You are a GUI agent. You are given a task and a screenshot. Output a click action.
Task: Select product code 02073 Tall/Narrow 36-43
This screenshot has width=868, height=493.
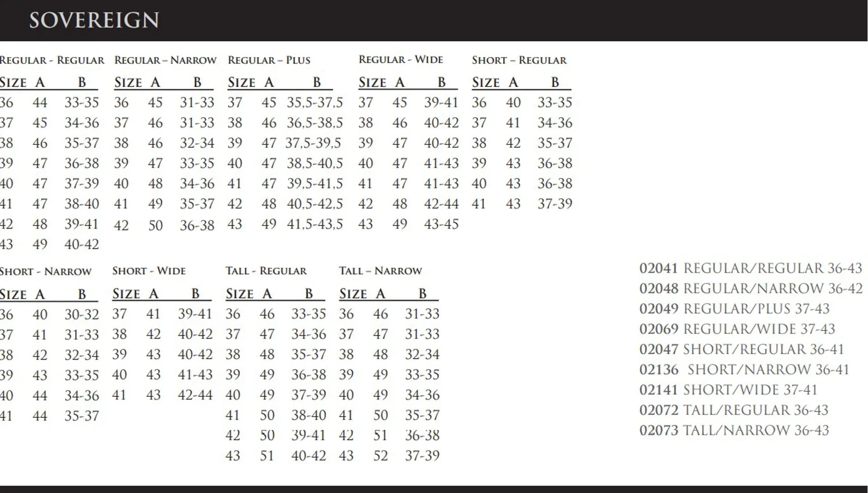click(x=734, y=430)
